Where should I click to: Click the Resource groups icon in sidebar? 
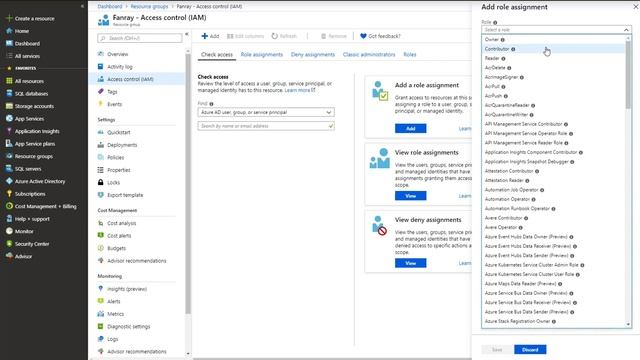click(x=9, y=156)
